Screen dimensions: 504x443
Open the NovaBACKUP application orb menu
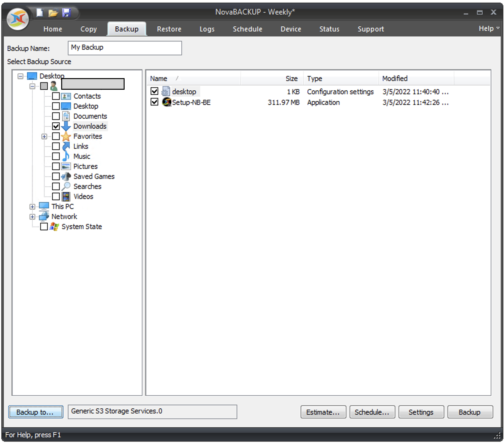(x=18, y=19)
